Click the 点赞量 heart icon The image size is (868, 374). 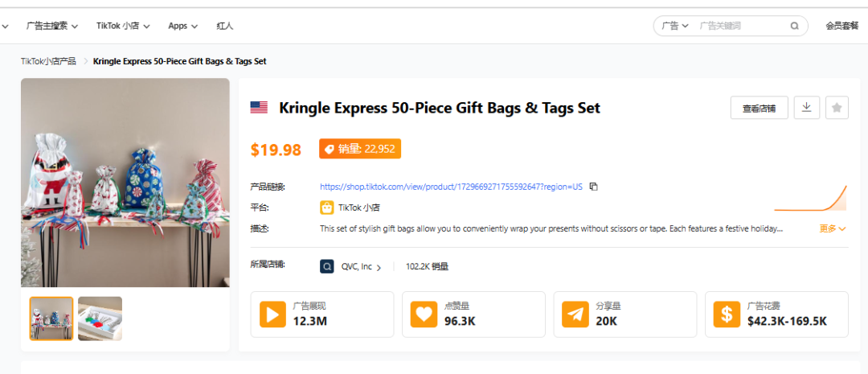tap(424, 314)
